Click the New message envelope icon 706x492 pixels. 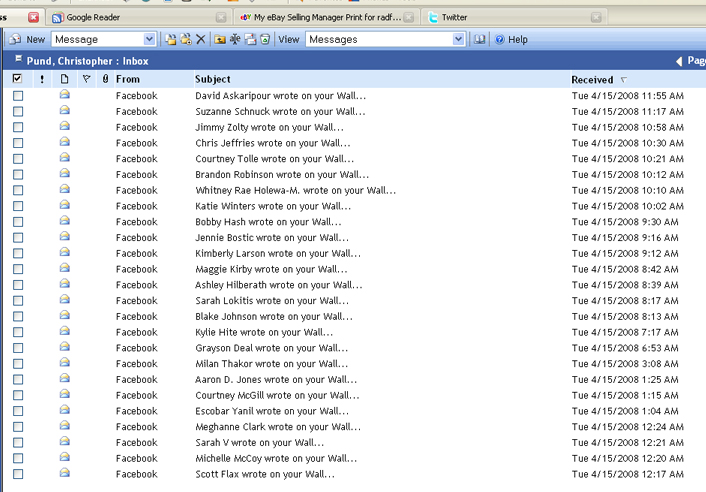15,39
